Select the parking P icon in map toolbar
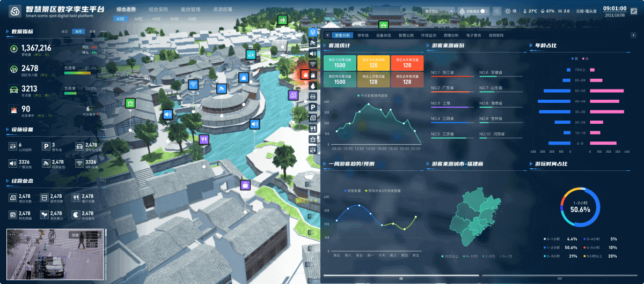Image resolution: width=644 pixels, height=284 pixels. 313,107
